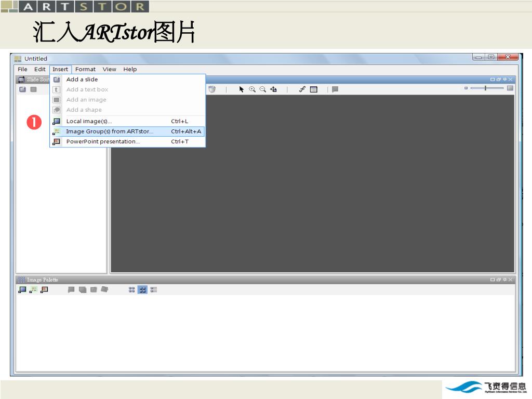Screen dimensions: 532x399
Task: Click second gray icon in Slide Sorter toolbar
Action: [x=33, y=89]
